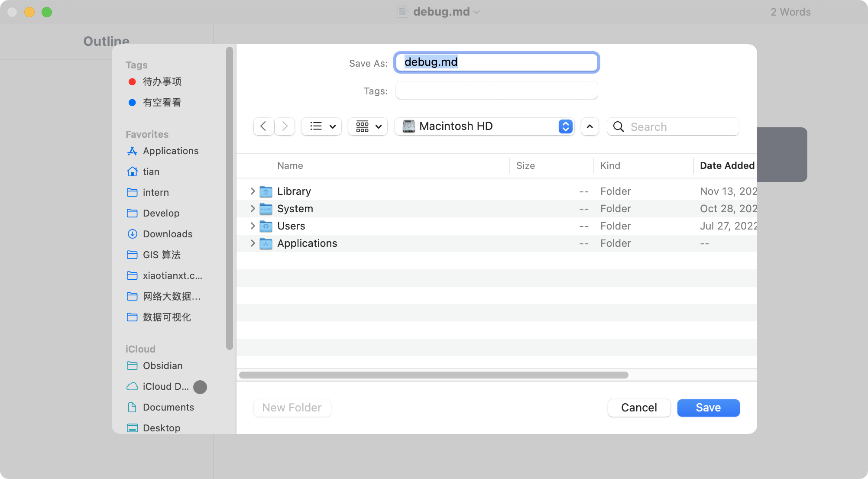Expand the Library folder disclosure triangle

click(253, 191)
